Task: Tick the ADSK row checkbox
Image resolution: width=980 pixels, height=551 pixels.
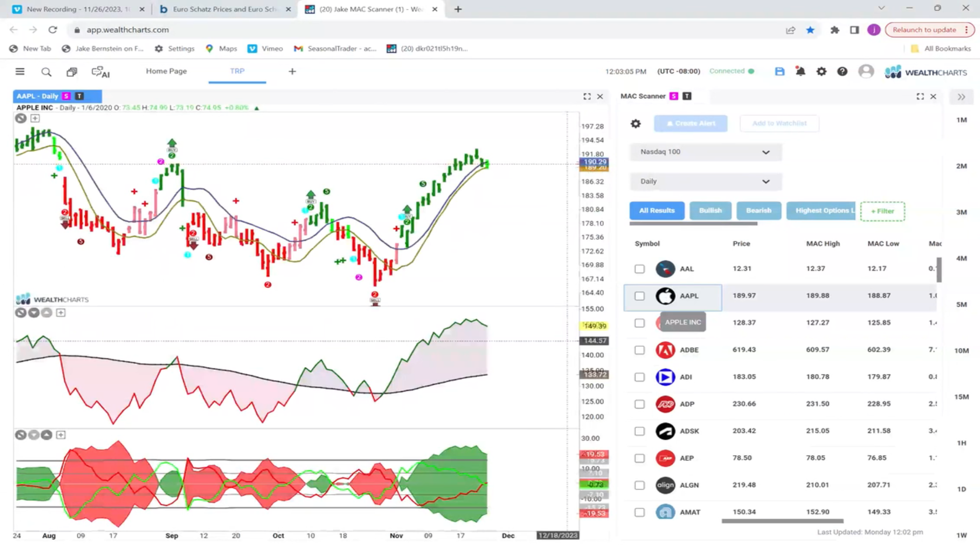Action: (640, 432)
